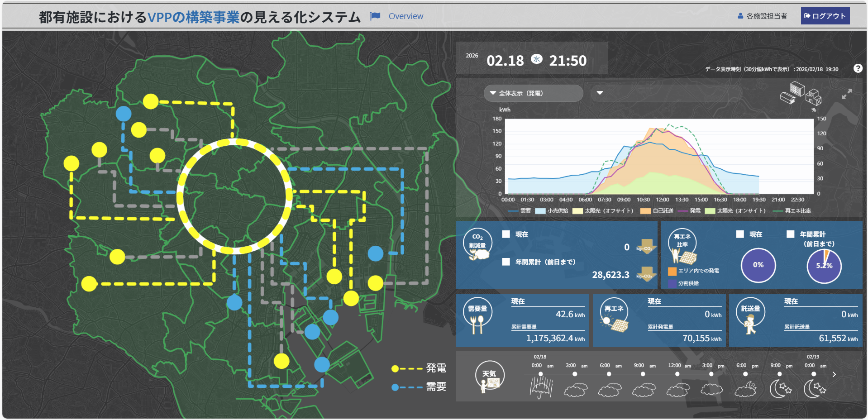Toggle the 現在 checkbox in the CO2 panel

point(506,234)
